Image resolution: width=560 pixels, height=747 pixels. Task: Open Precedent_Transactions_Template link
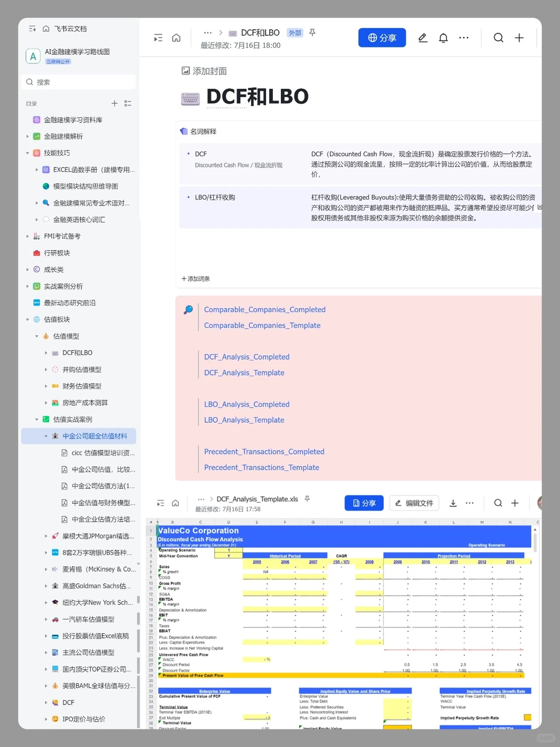click(262, 467)
